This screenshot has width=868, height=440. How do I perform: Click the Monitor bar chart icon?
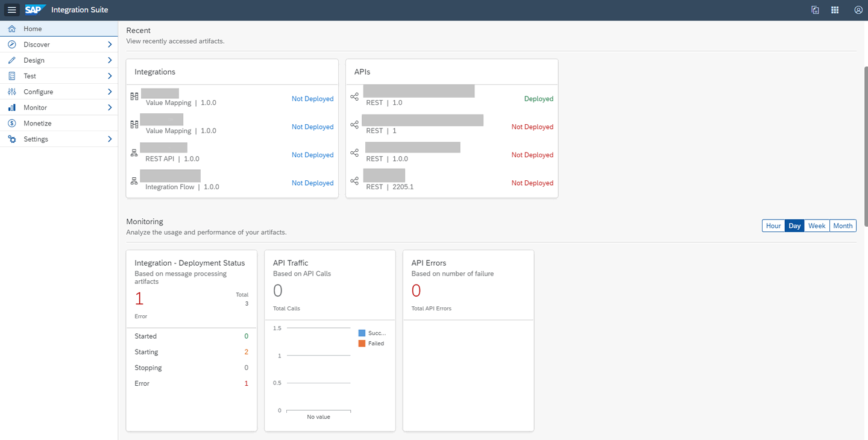coord(12,107)
